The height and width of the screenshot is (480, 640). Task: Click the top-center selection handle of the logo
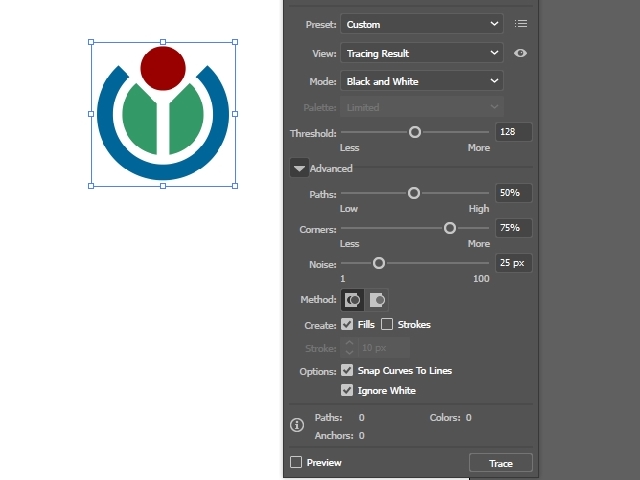click(x=163, y=42)
